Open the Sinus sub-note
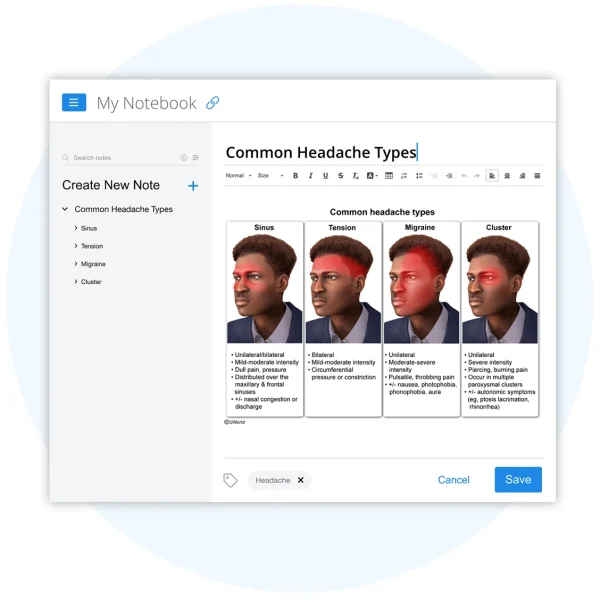This screenshot has width=600, height=600. point(89,228)
